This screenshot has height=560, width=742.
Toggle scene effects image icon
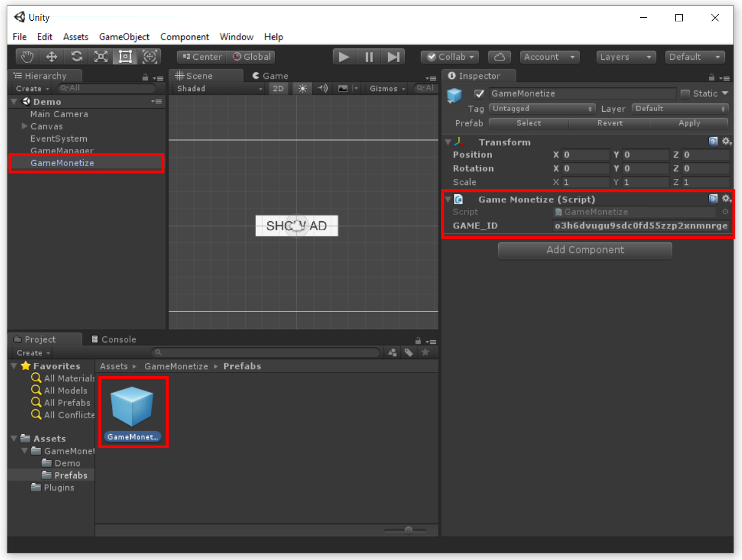click(343, 89)
